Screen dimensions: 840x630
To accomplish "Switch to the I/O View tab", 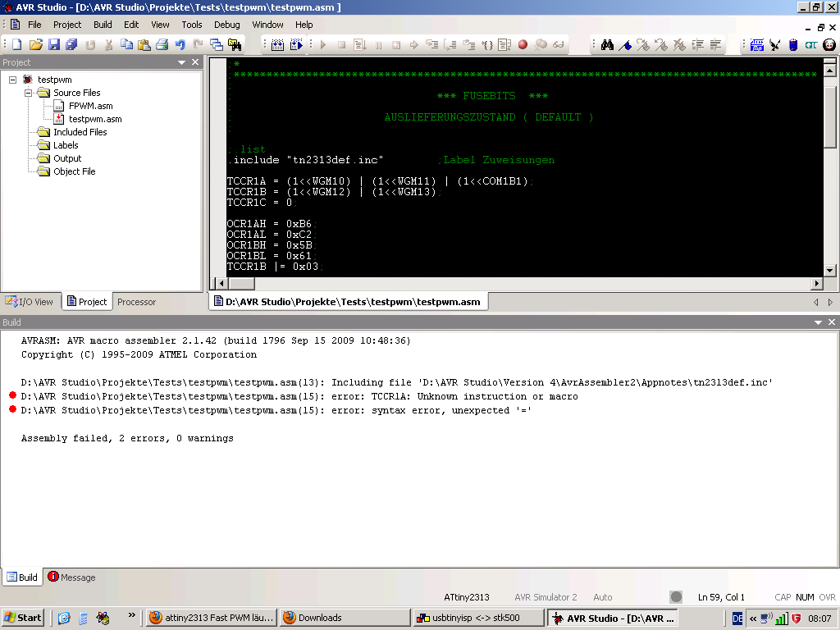I will 30,302.
